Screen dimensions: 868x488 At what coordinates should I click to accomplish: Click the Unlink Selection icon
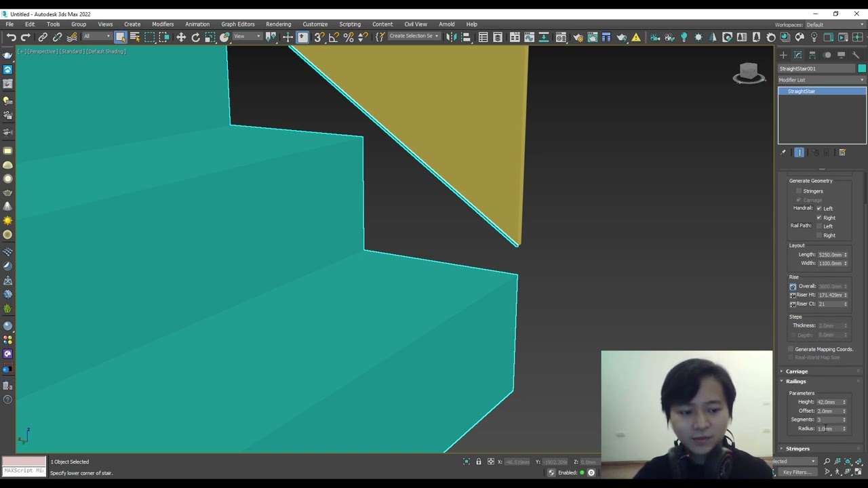57,37
